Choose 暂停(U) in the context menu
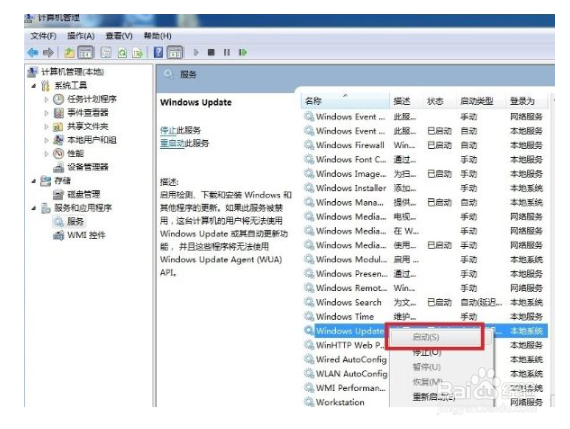 point(426,367)
